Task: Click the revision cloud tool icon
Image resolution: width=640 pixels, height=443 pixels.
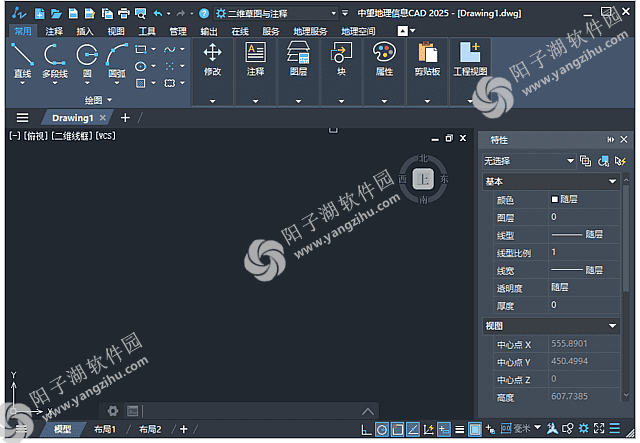Action: point(169,83)
